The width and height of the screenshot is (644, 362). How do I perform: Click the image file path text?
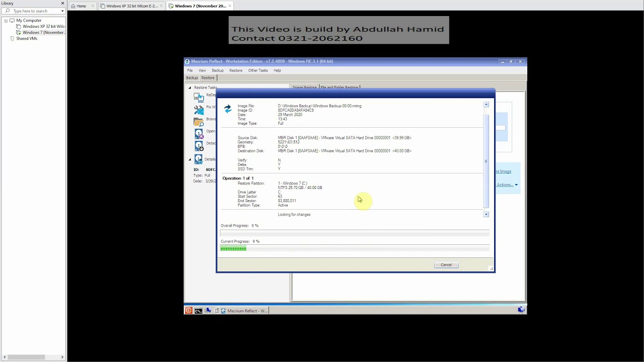(319, 106)
